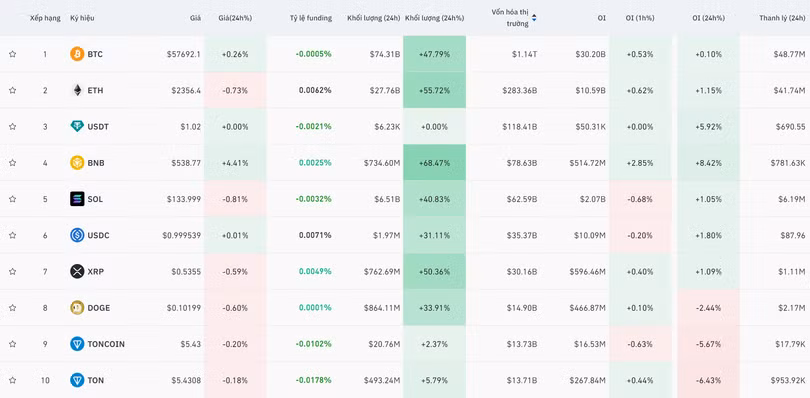Click the Solana SOL icon
Image resolution: width=810 pixels, height=398 pixels.
point(77,198)
